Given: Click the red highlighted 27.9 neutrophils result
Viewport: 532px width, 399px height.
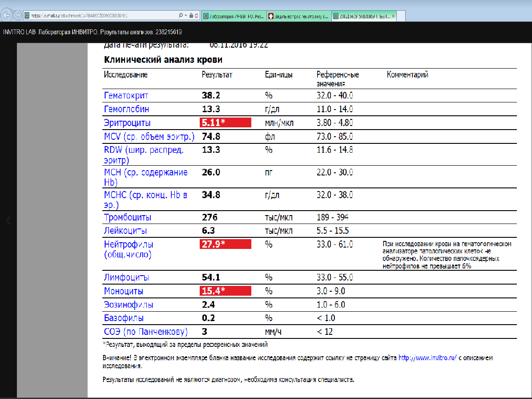Looking at the screenshot, I should click(226, 244).
